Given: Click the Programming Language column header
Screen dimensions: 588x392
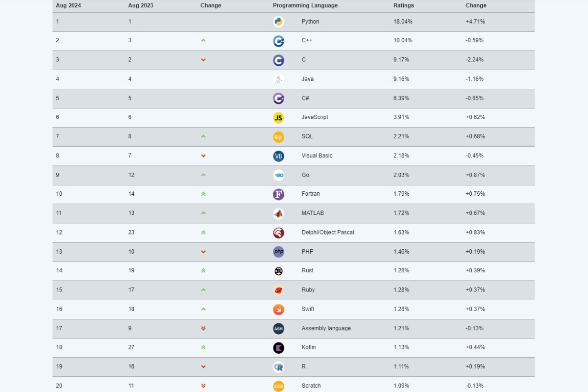Looking at the screenshot, I should pos(305,5).
